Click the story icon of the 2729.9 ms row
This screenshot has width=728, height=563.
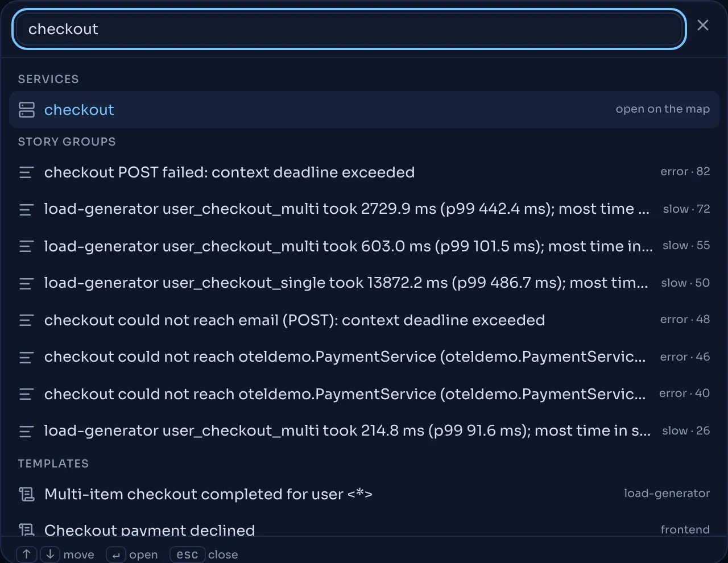(x=27, y=209)
